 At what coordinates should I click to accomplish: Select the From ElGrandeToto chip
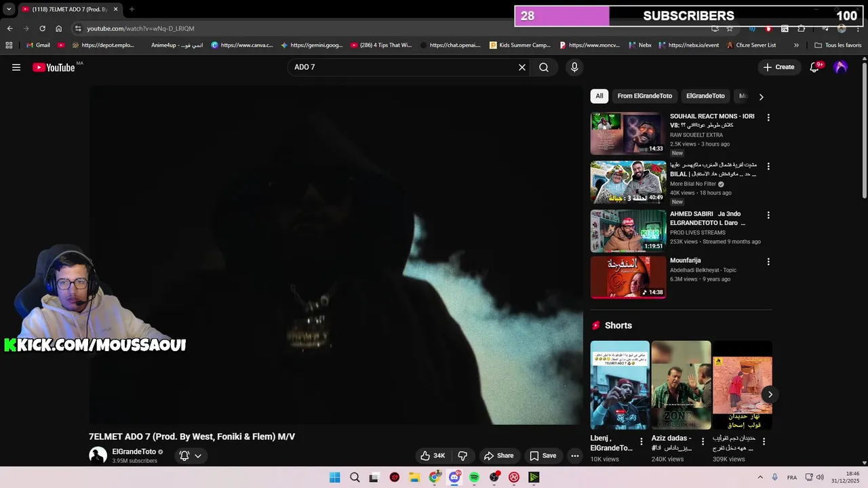click(x=645, y=96)
